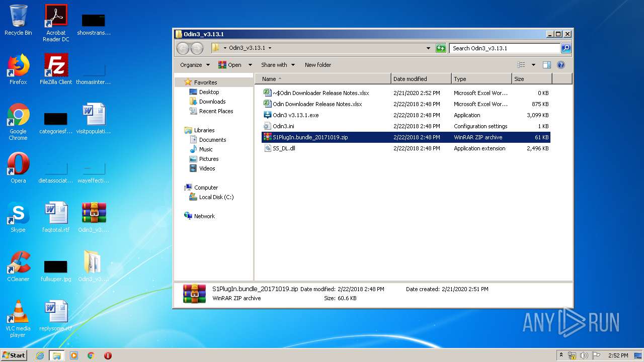Select faqtotal.rtf desktop file
This screenshot has height=362, width=644.
pyautogui.click(x=56, y=217)
